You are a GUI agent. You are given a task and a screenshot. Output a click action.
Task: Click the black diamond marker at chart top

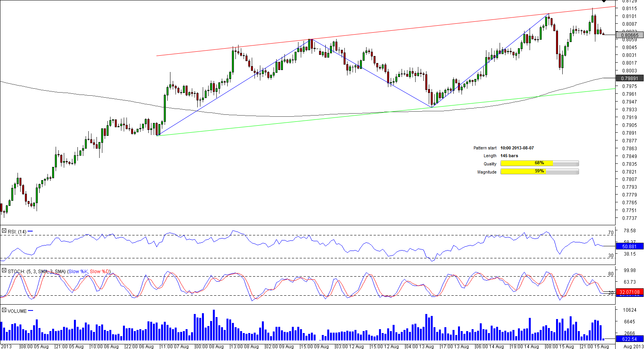point(604,1)
